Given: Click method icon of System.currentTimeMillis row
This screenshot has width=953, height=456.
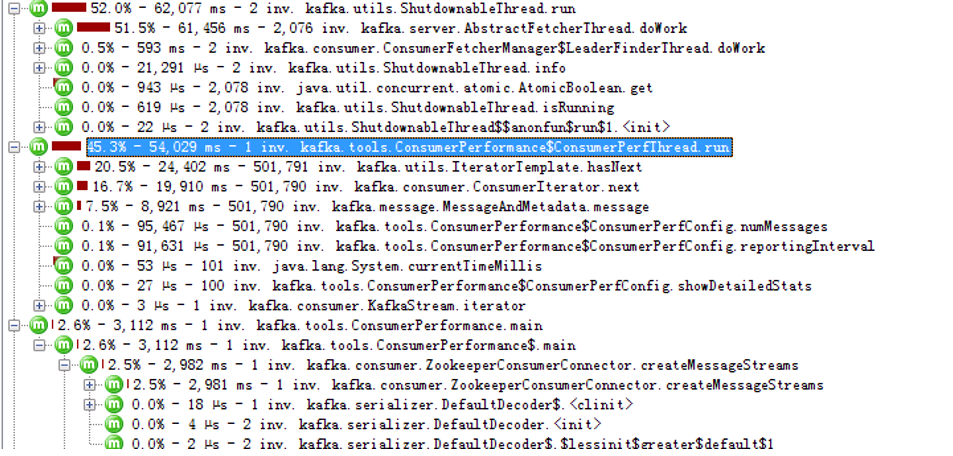Looking at the screenshot, I should click(x=63, y=266).
